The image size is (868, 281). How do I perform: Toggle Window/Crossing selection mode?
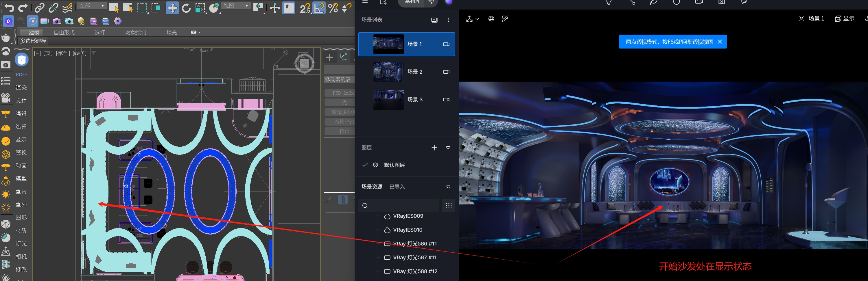tap(156, 8)
